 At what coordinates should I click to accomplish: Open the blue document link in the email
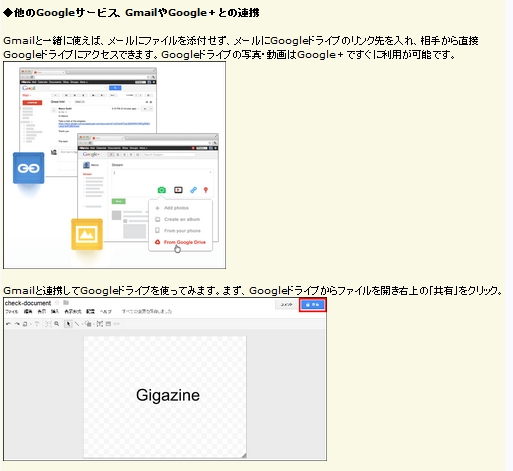(104, 125)
